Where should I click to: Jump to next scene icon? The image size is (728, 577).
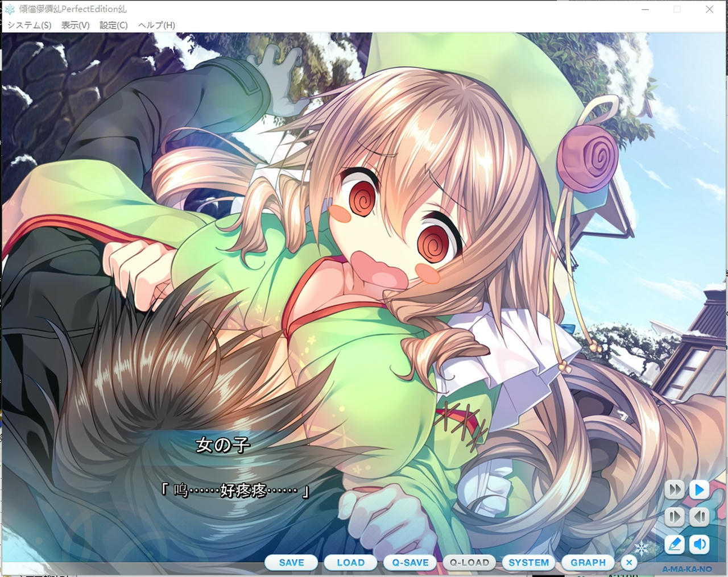tap(674, 517)
